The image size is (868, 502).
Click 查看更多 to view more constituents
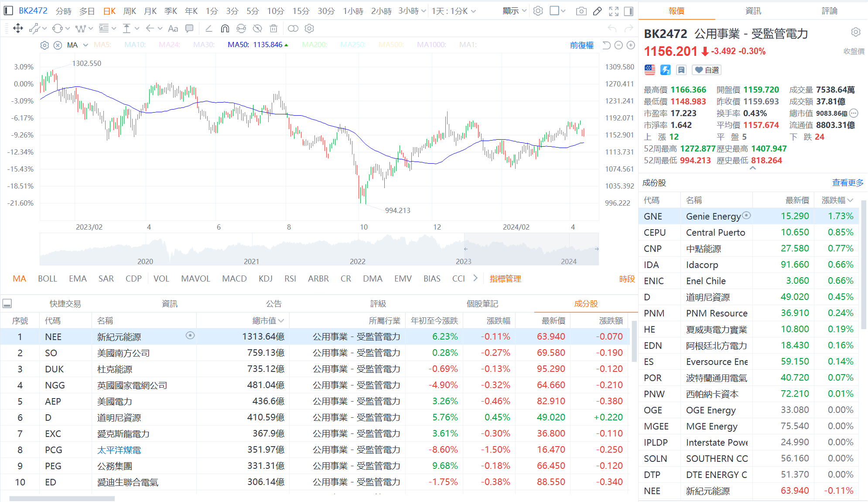pyautogui.click(x=847, y=182)
